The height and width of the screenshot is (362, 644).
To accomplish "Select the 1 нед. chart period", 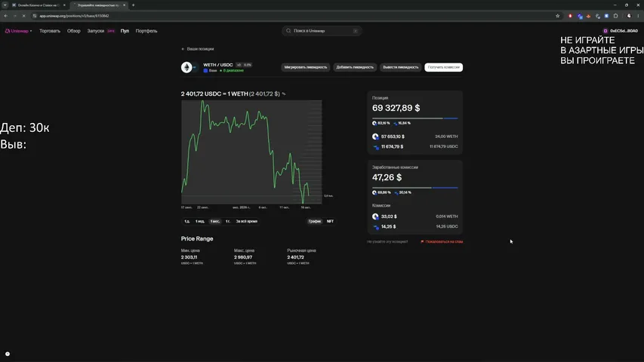I will point(200,221).
